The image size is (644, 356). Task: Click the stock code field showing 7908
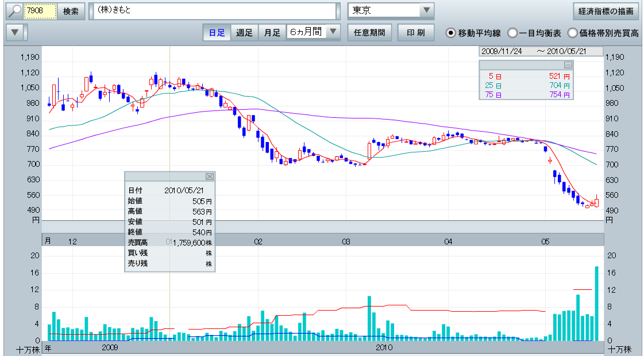click(x=40, y=11)
